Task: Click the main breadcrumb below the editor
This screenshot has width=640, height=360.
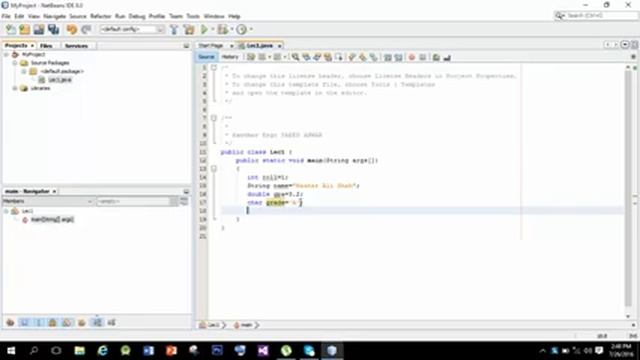Action: pyautogui.click(x=246, y=325)
